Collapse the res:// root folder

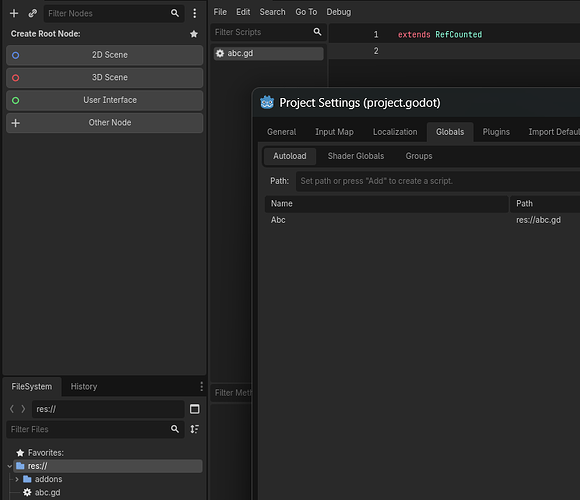[10, 466]
